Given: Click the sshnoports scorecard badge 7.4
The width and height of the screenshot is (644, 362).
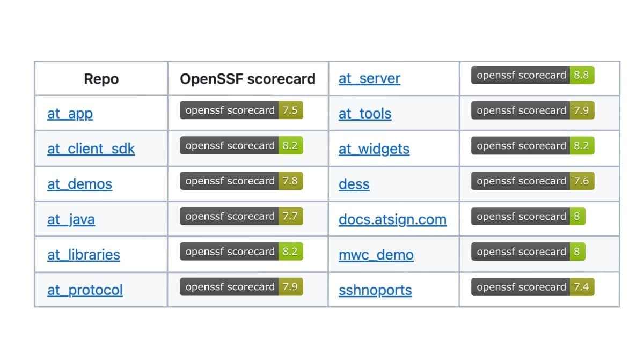Looking at the screenshot, I should (533, 287).
